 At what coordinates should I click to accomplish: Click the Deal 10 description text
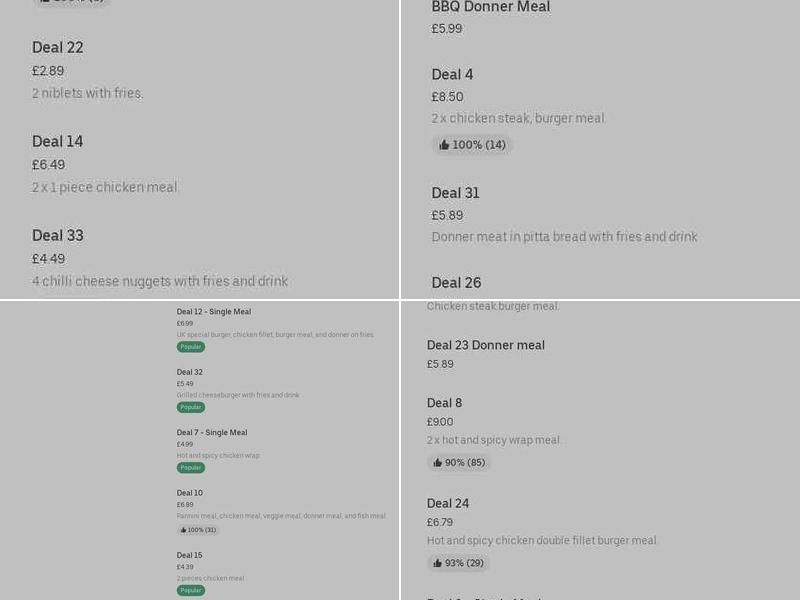tap(280, 516)
